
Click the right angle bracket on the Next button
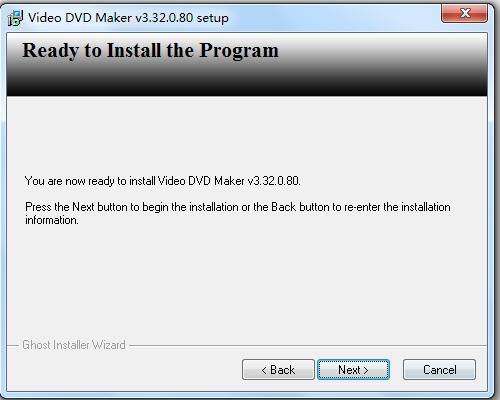(366, 370)
